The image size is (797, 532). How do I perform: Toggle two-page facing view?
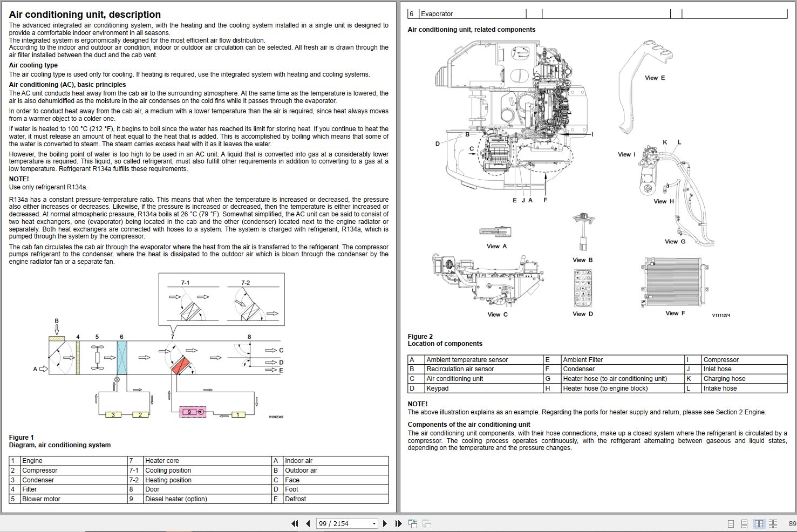(x=759, y=523)
